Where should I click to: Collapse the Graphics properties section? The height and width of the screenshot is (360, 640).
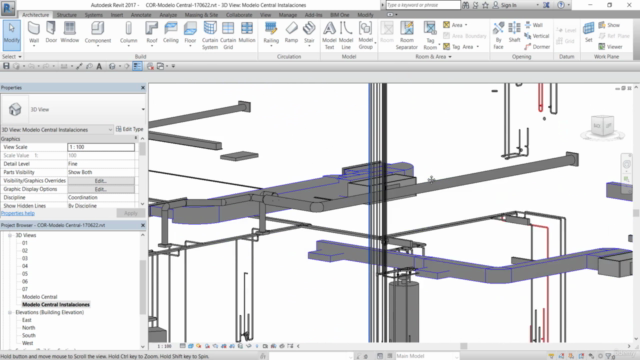pos(136,138)
